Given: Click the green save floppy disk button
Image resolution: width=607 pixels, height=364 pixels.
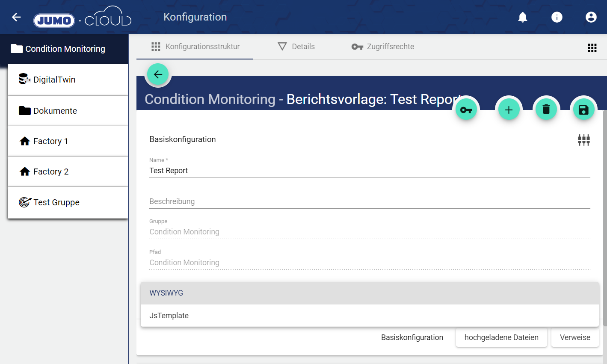Looking at the screenshot, I should click(583, 110).
